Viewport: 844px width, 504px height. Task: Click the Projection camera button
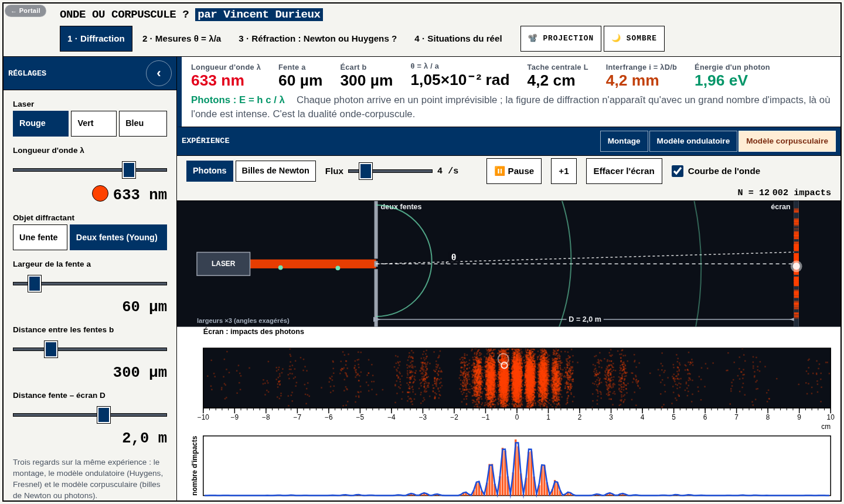(x=561, y=39)
